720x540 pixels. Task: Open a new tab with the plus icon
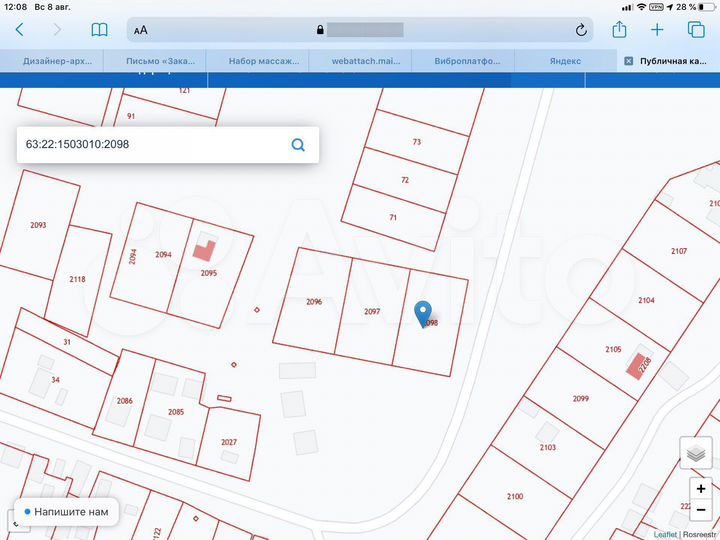coord(657,30)
